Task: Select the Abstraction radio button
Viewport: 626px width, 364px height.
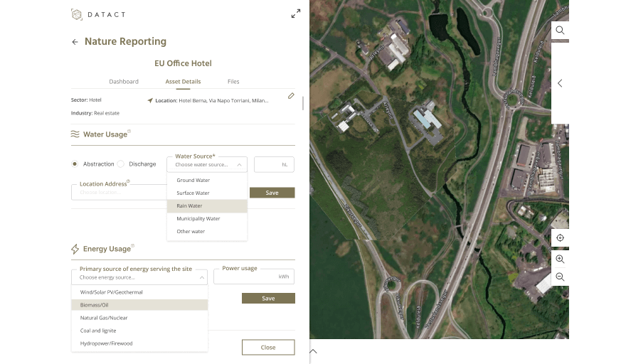Action: 75,164
